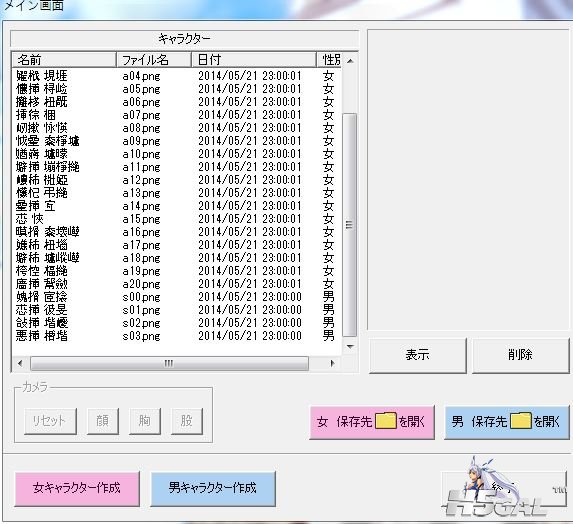The height and width of the screenshot is (524, 573).
Task: Select the row with file a18.png
Action: tap(177, 258)
